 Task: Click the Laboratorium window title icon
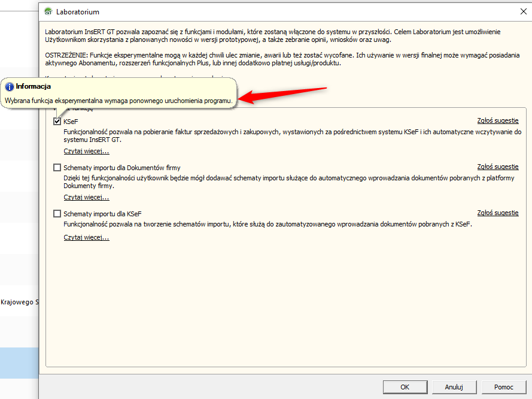[48, 11]
